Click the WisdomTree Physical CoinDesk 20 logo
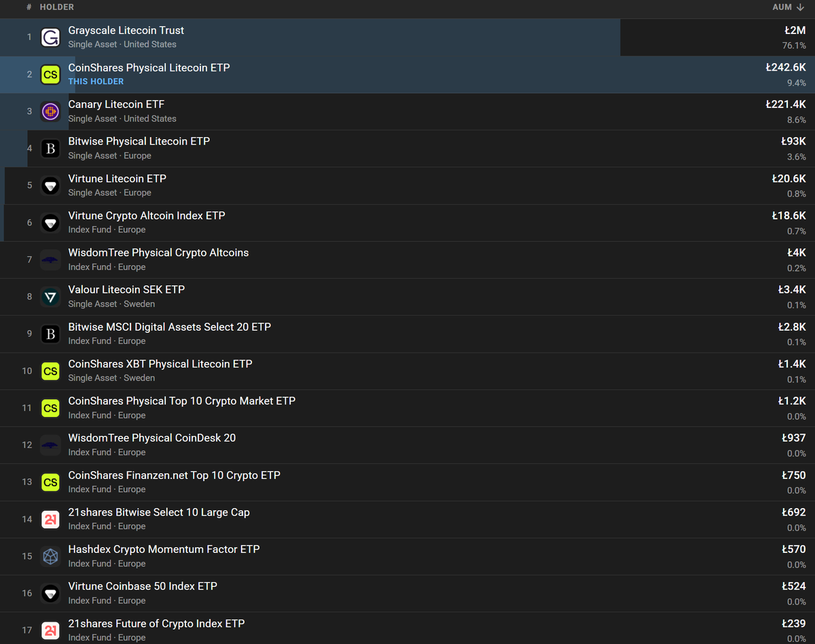Viewport: 815px width, 644px height. pyautogui.click(x=50, y=445)
